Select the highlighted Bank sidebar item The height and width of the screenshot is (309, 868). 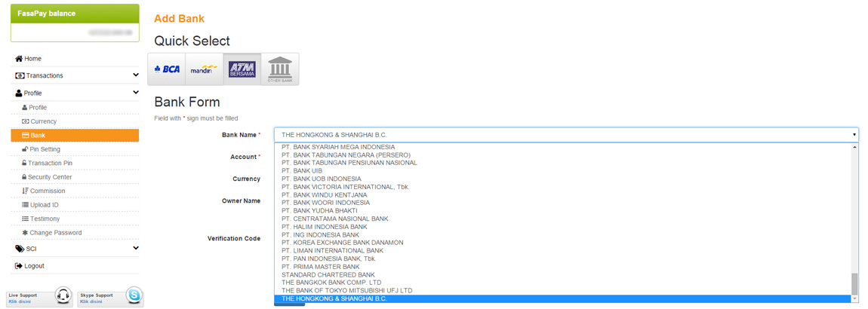point(75,136)
